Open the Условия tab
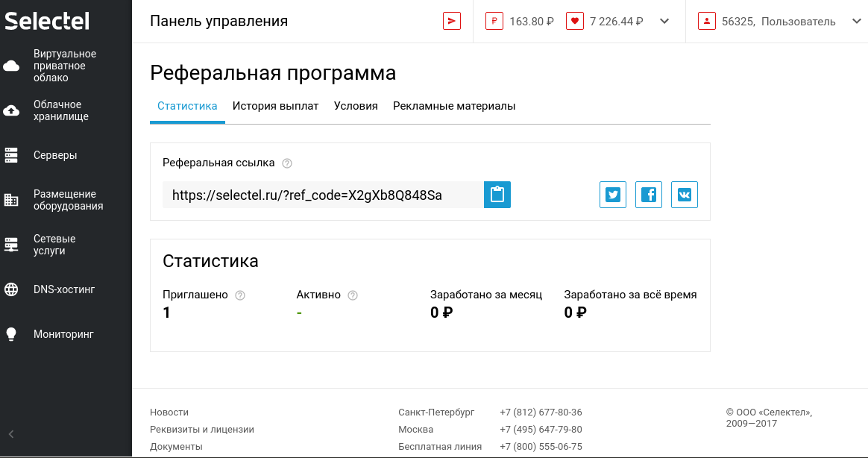This screenshot has width=868, height=458. 356,106
